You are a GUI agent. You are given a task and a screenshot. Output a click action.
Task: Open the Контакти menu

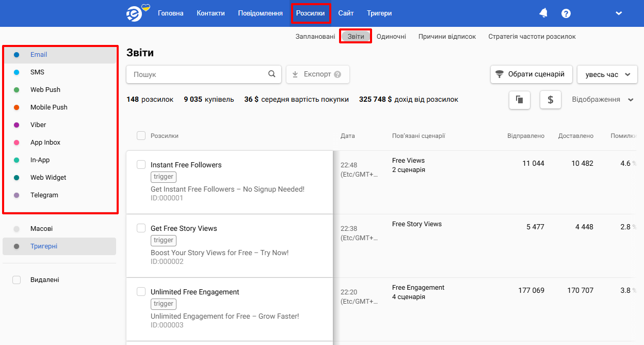211,13
